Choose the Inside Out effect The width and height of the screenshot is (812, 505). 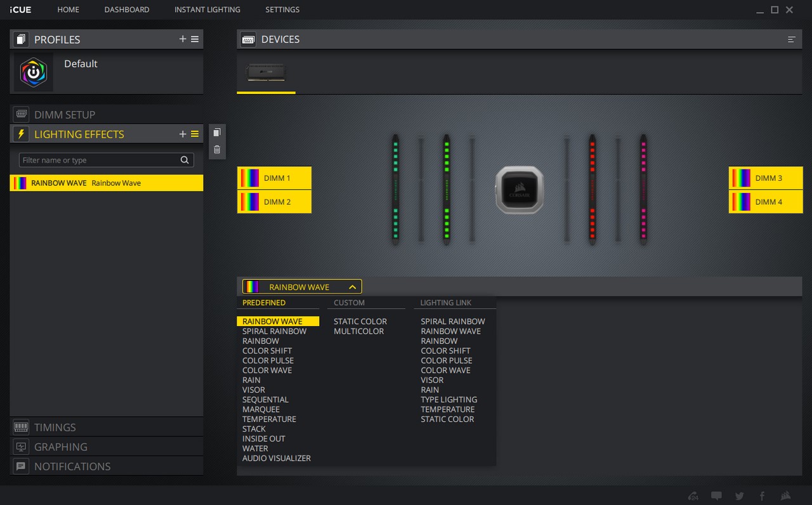(x=264, y=438)
